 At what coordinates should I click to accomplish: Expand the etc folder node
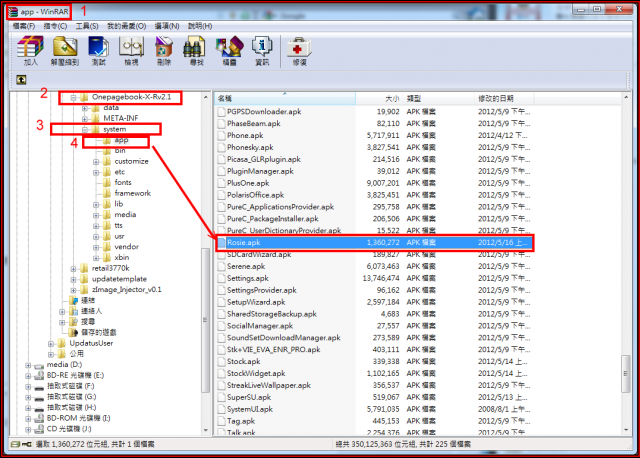click(96, 172)
